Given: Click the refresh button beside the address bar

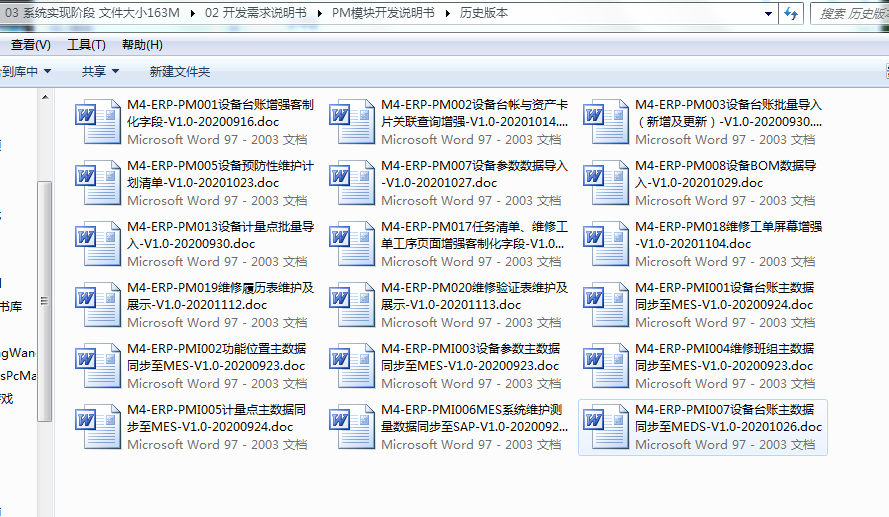Looking at the screenshot, I should pyautogui.click(x=791, y=14).
